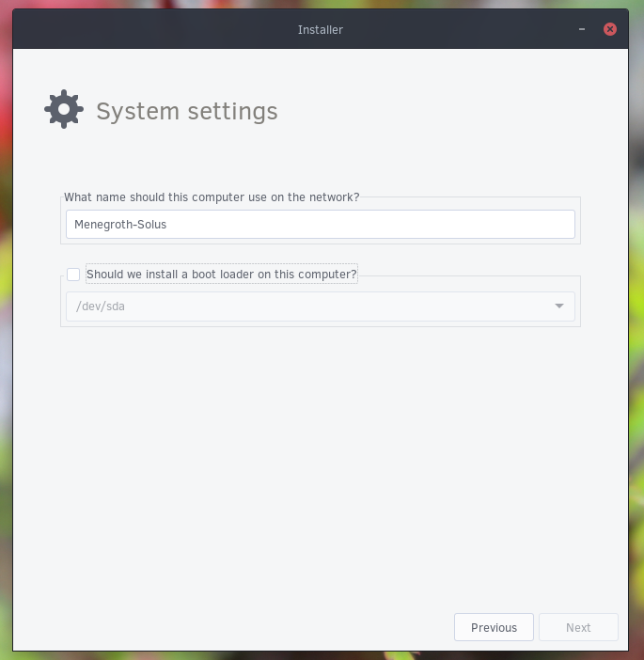This screenshot has width=644, height=660.
Task: Click the Installer title bar text
Action: (x=321, y=30)
